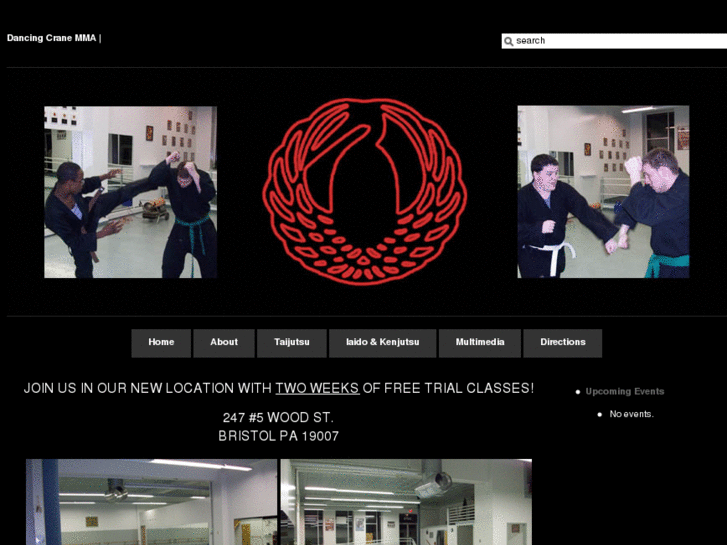Select the Taijutsu menu item
The width and height of the screenshot is (727, 545).
[x=292, y=343]
